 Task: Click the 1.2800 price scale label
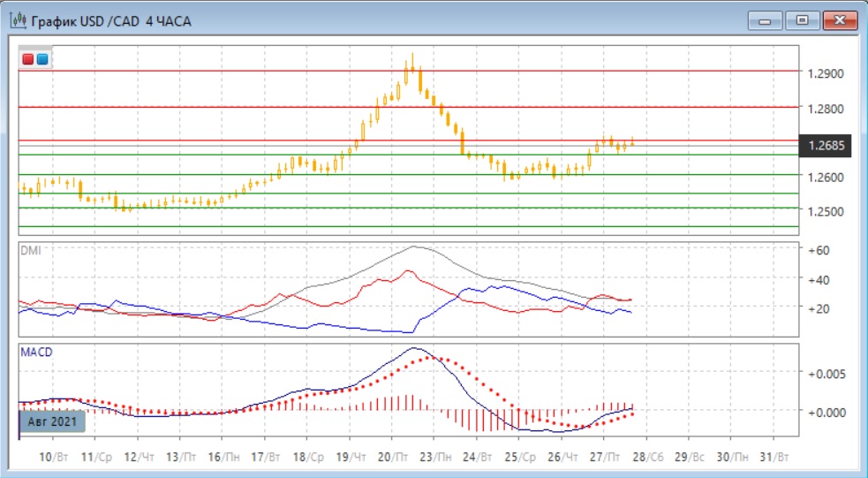(x=825, y=109)
